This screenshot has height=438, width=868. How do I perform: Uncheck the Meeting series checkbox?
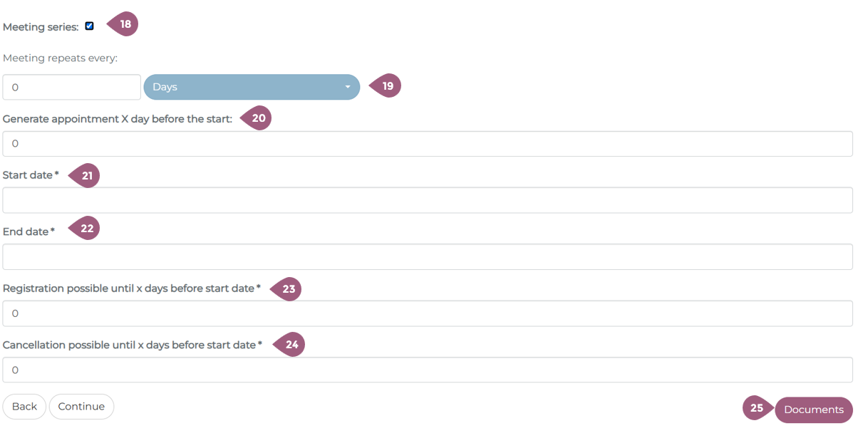pos(89,26)
